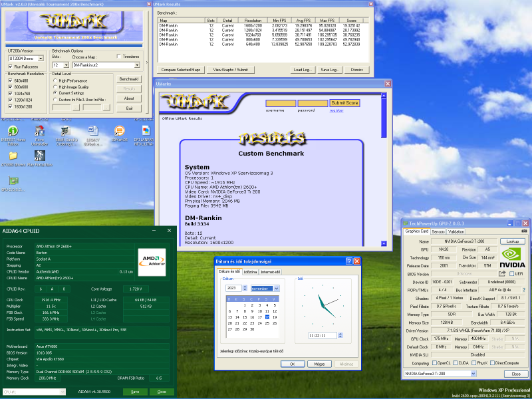
Task: Select Custom Ini File radio option
Action: tap(55, 99)
